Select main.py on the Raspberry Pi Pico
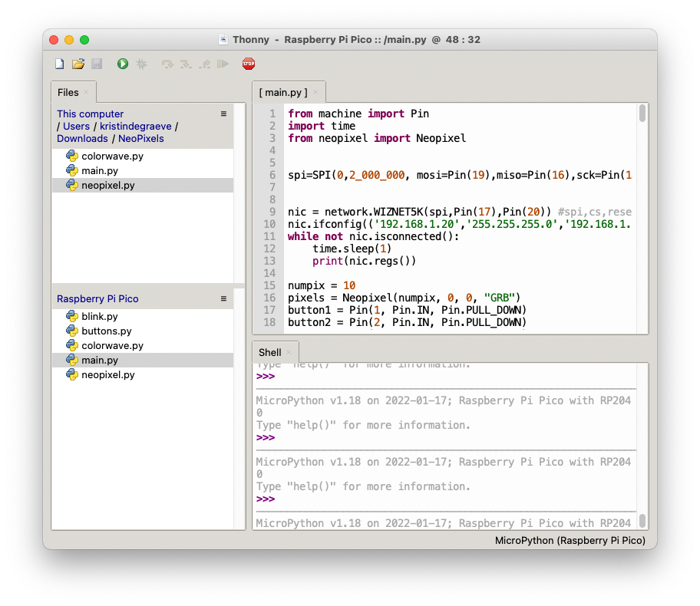Screen dimensions: 700x606 (143, 360)
